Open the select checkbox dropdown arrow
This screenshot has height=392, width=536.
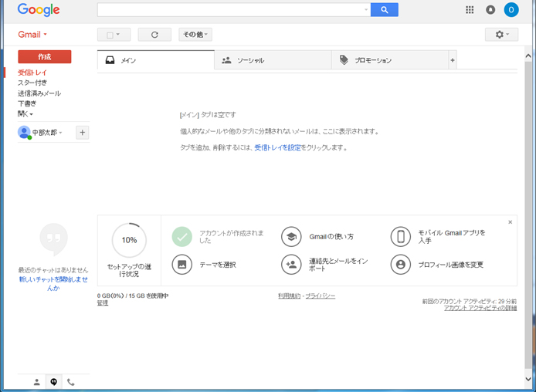click(x=118, y=34)
